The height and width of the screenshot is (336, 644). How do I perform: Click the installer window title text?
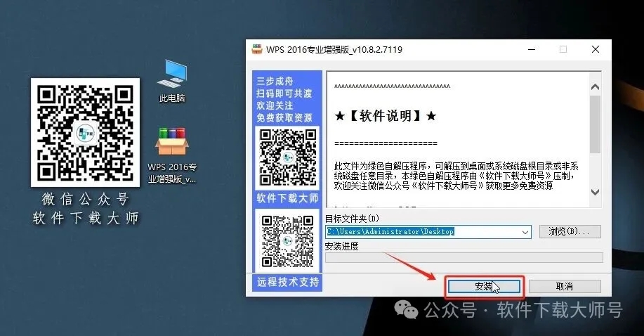tap(334, 49)
